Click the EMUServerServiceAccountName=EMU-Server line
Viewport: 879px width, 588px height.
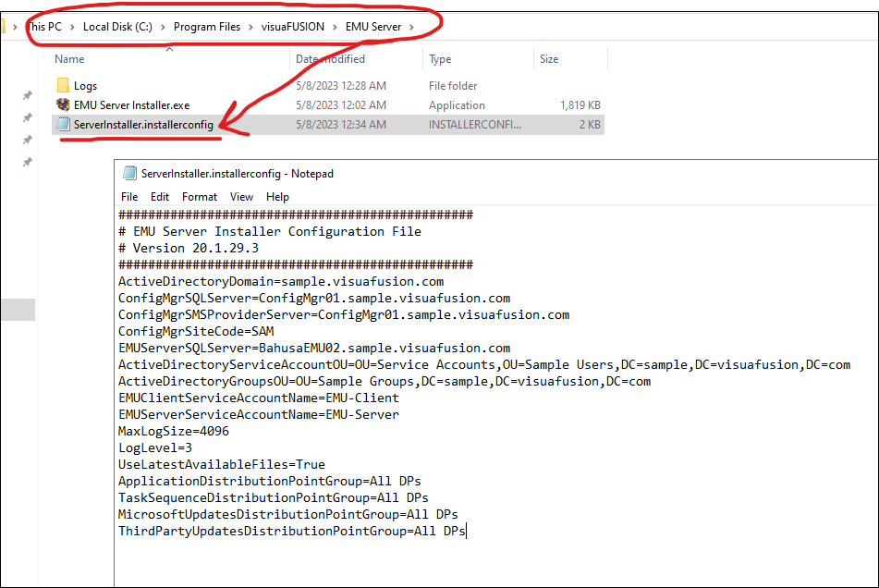tap(259, 415)
